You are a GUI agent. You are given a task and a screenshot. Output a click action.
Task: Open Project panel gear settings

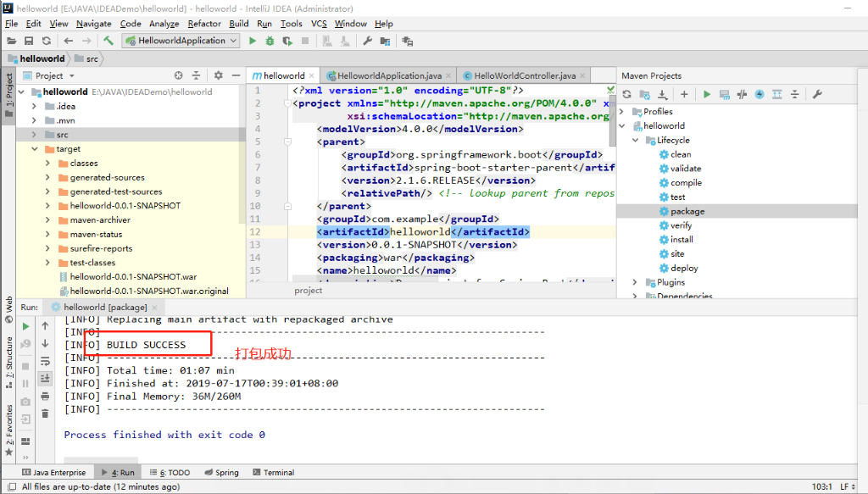pyautogui.click(x=218, y=75)
